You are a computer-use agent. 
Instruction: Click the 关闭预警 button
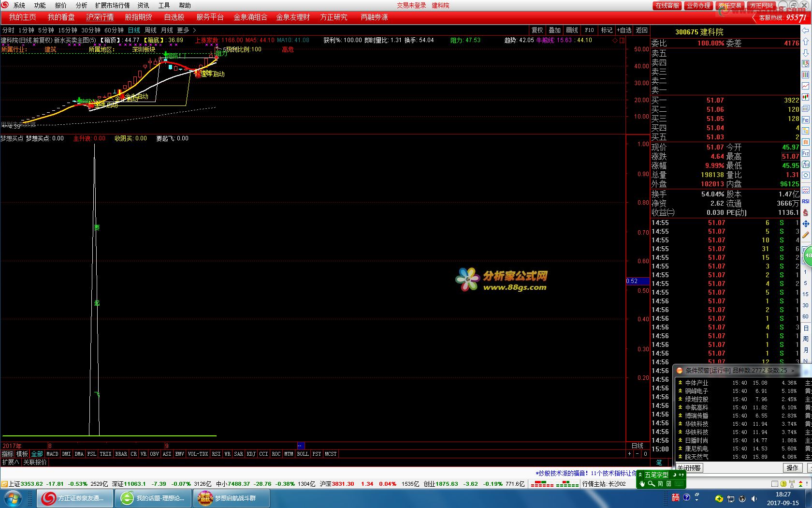pyautogui.click(x=689, y=468)
